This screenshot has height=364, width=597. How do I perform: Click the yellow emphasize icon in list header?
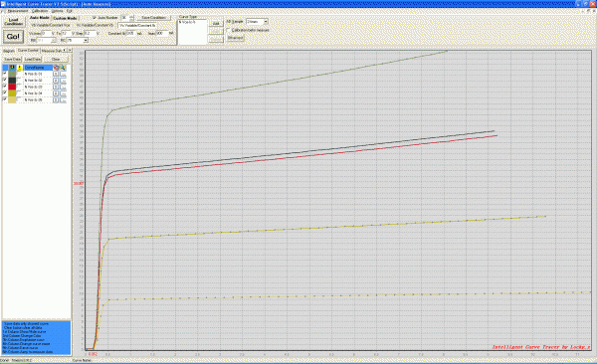20,68
